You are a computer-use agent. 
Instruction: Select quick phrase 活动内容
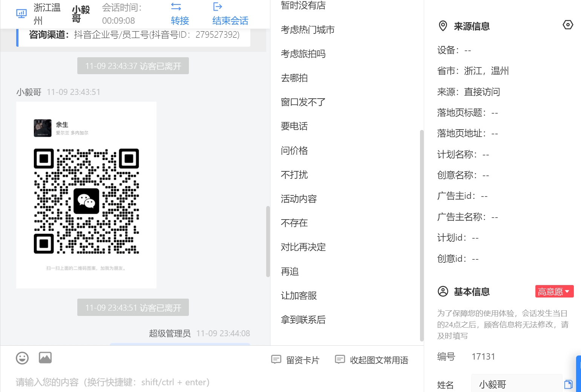pyautogui.click(x=299, y=199)
